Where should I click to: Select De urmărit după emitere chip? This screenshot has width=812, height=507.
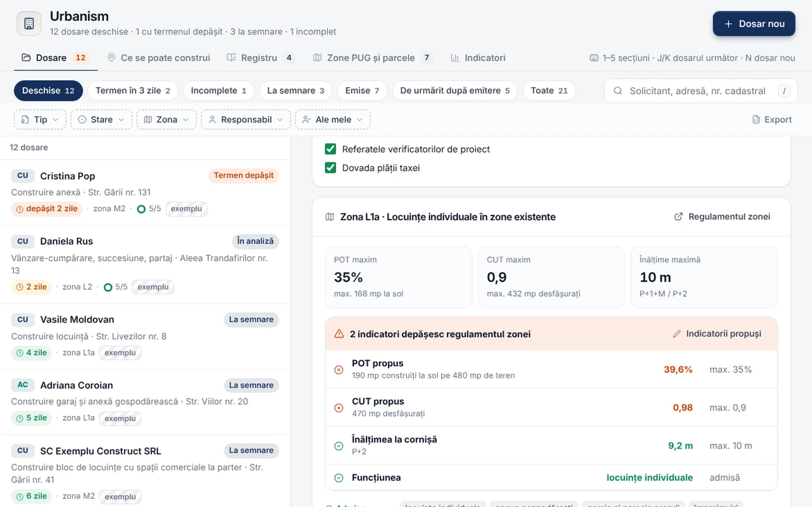(x=455, y=91)
